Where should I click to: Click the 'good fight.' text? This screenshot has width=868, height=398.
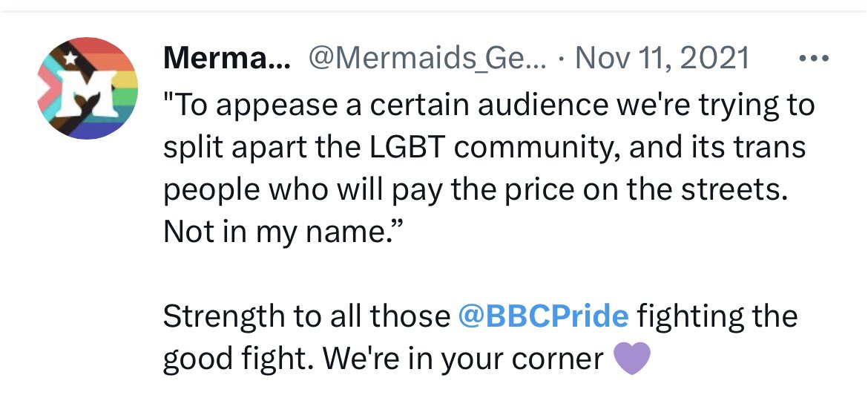pos(235,359)
